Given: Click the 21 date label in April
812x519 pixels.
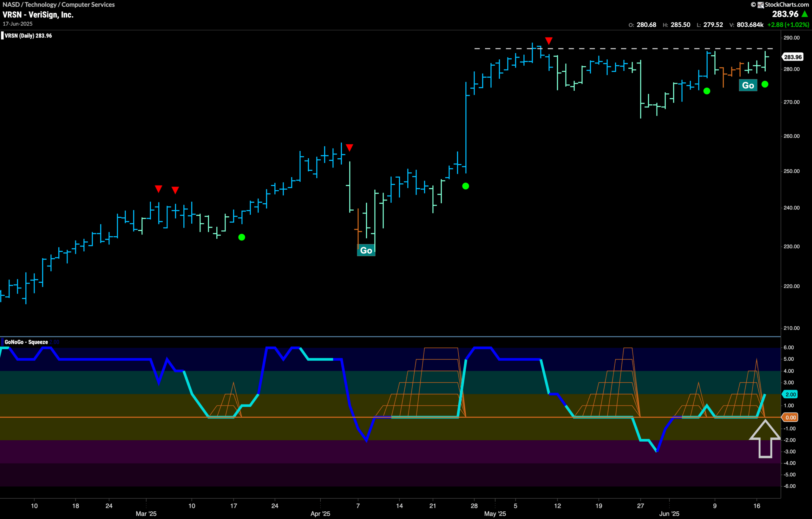Looking at the screenshot, I should pos(433,506).
